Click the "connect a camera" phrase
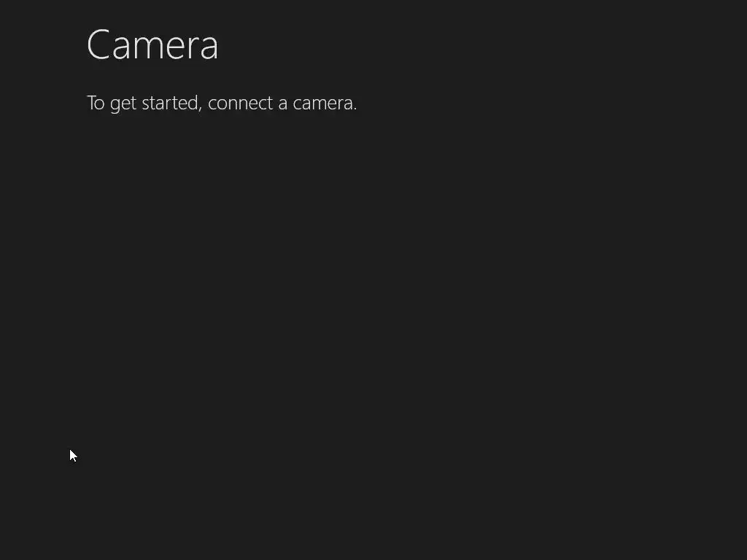Image resolution: width=747 pixels, height=560 pixels. (x=282, y=103)
